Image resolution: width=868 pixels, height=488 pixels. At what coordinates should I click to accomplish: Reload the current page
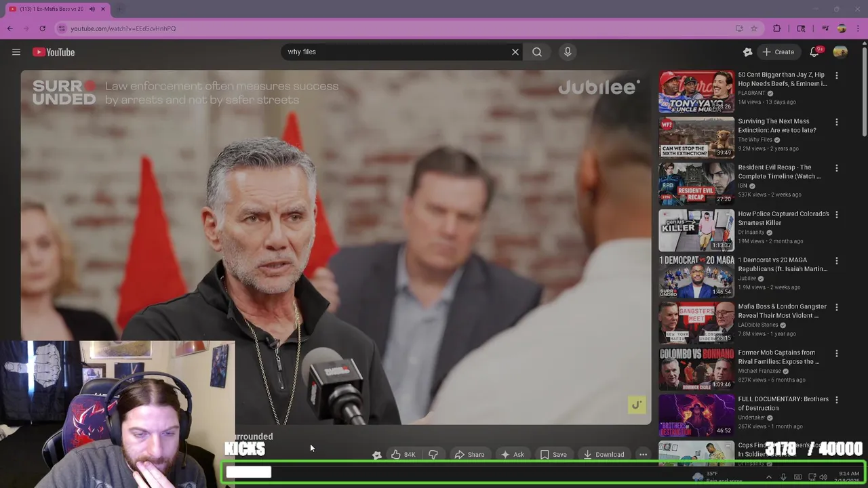coord(43,28)
